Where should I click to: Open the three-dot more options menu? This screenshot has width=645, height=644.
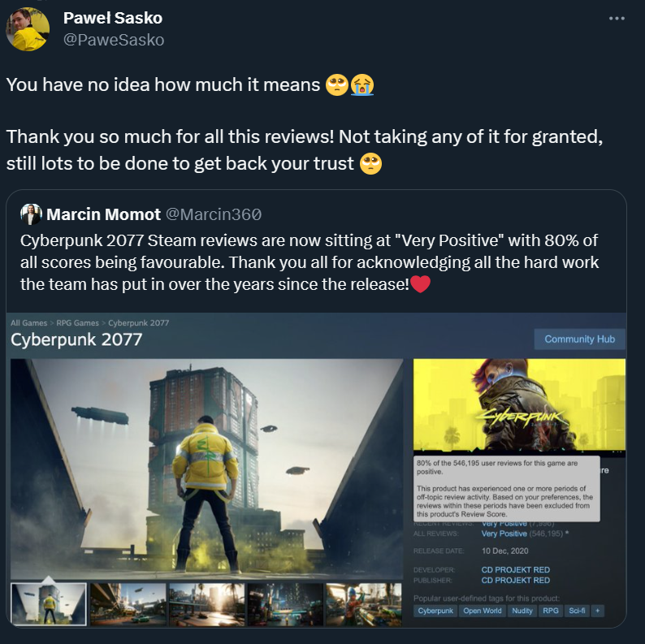[617, 19]
